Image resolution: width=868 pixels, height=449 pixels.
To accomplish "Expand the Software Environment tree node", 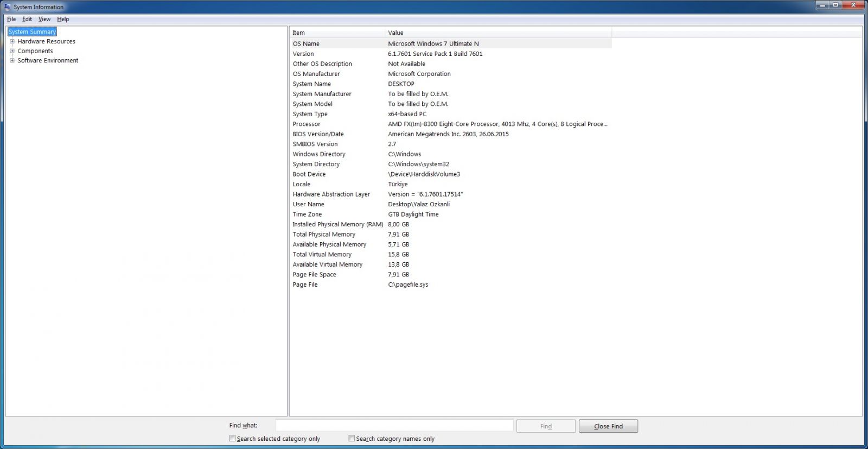I will (x=12, y=60).
